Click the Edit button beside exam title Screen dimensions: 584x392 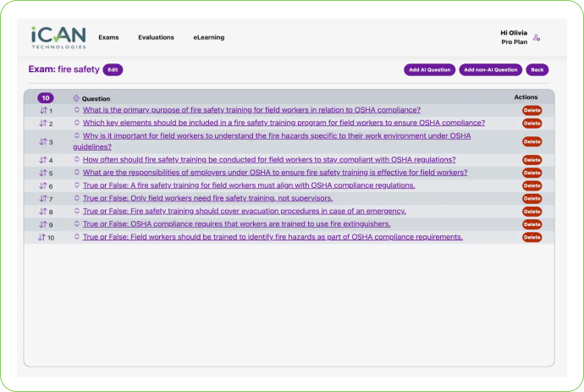click(113, 69)
